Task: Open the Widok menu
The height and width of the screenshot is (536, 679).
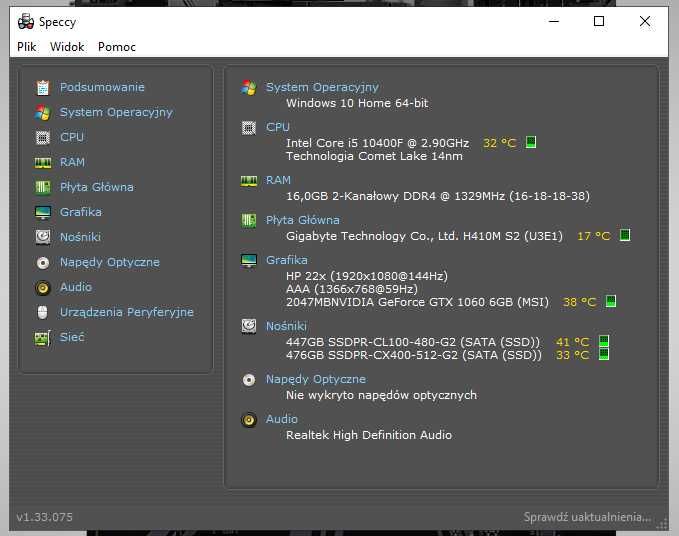Action: tap(67, 47)
